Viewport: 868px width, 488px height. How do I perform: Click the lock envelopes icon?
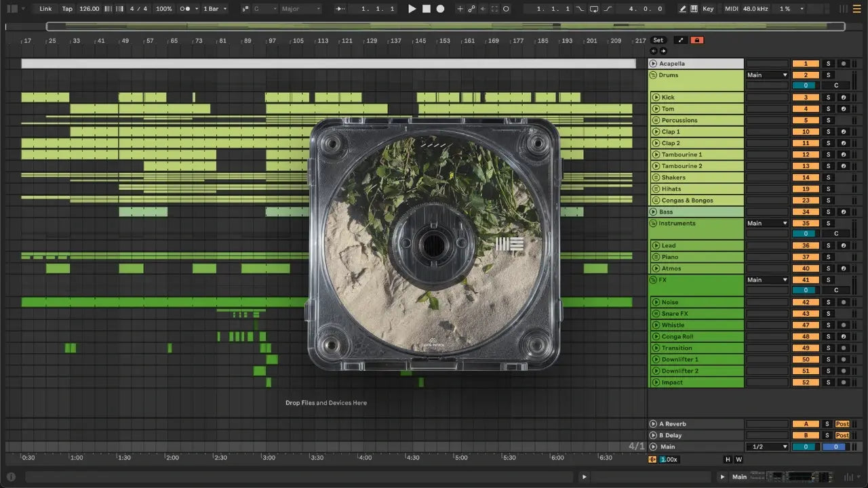pos(696,40)
